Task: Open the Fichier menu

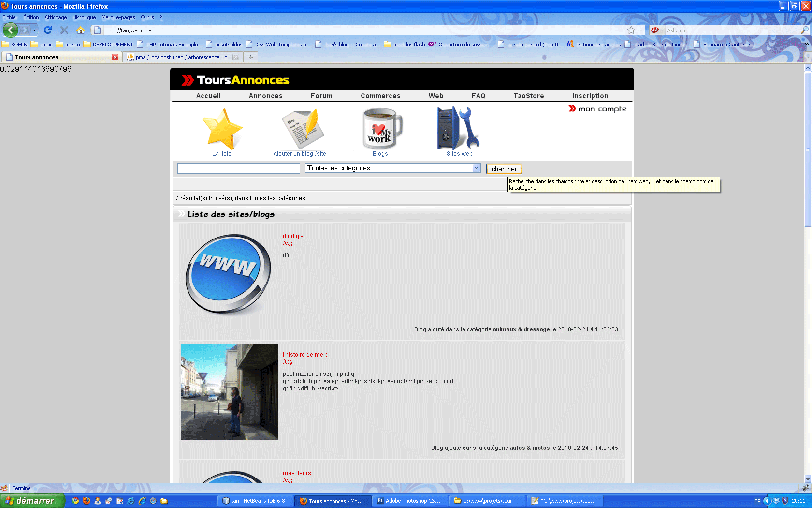Action: (10, 17)
